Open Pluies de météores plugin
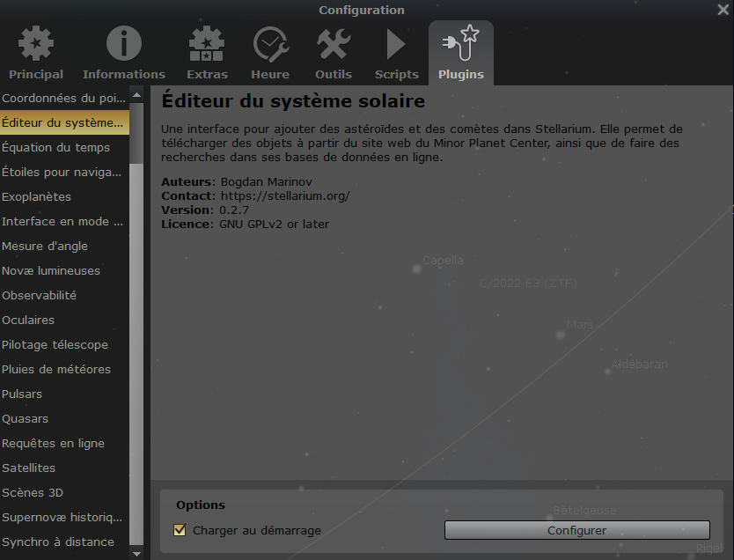Viewport: 734px width, 560px height. [56, 369]
